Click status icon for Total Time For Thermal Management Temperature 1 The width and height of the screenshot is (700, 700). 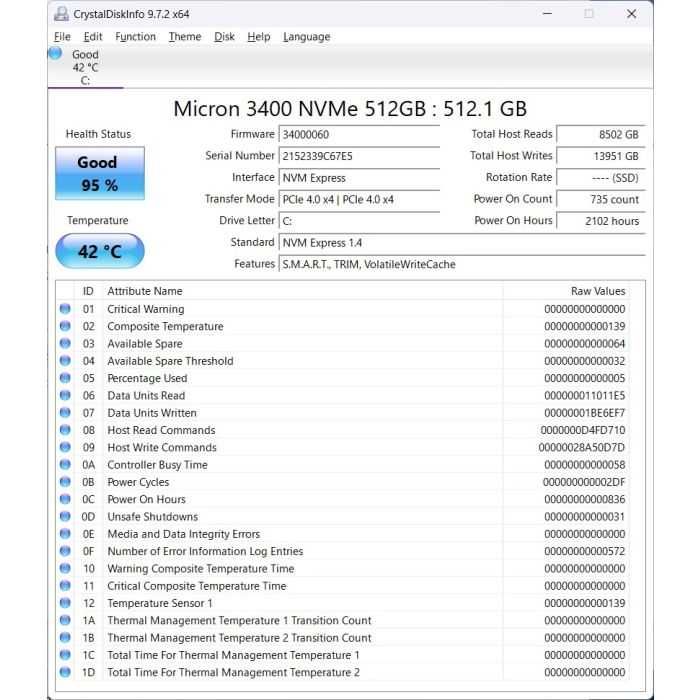65,654
